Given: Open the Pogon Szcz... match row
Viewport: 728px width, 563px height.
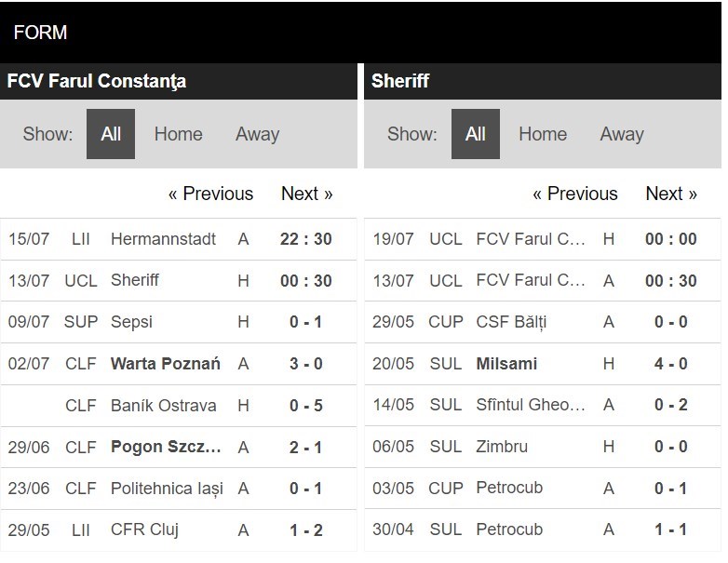Looking at the screenshot, I should pyautogui.click(x=179, y=447).
